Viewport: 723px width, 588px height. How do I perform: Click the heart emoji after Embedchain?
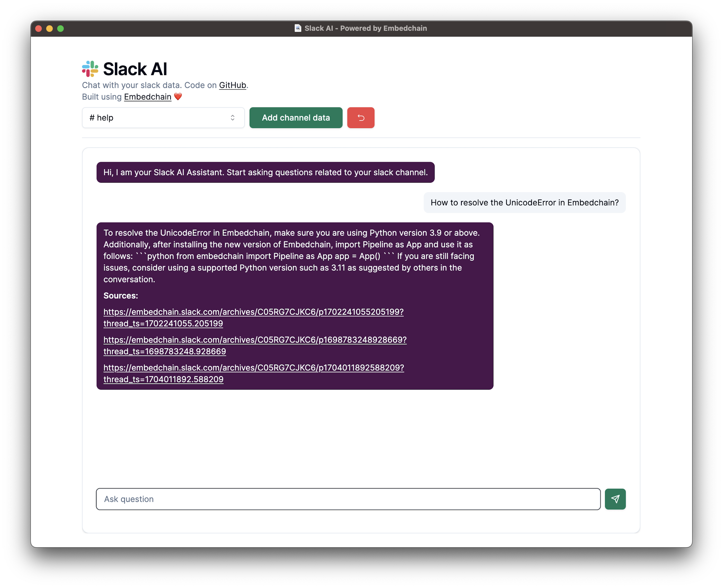click(x=178, y=96)
